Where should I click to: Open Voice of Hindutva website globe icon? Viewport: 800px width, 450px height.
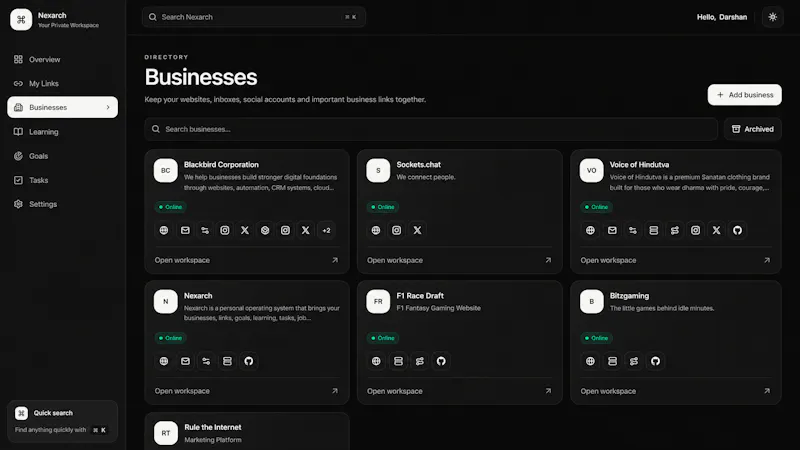click(590, 230)
